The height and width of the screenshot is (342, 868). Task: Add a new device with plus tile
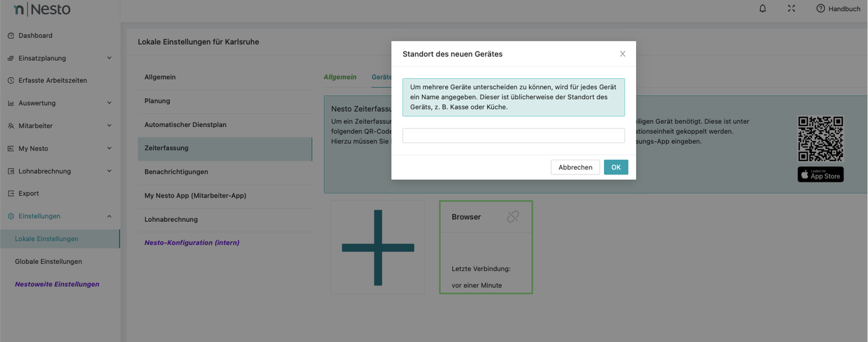point(378,247)
